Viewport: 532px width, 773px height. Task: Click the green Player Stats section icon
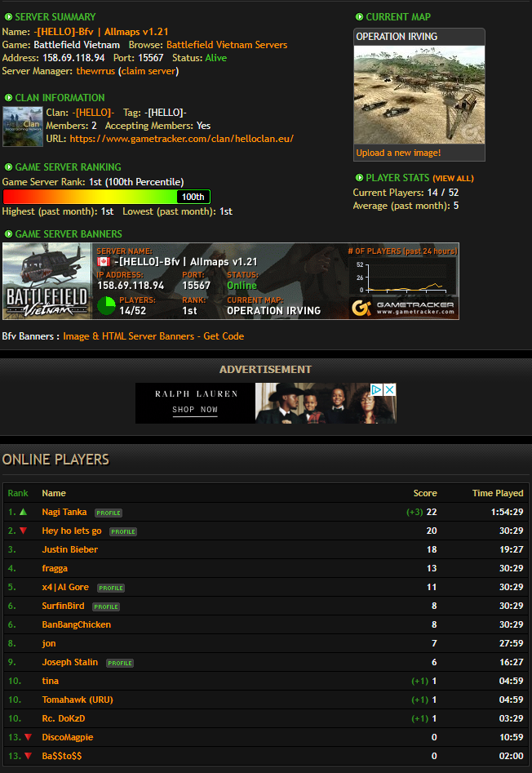[359, 177]
